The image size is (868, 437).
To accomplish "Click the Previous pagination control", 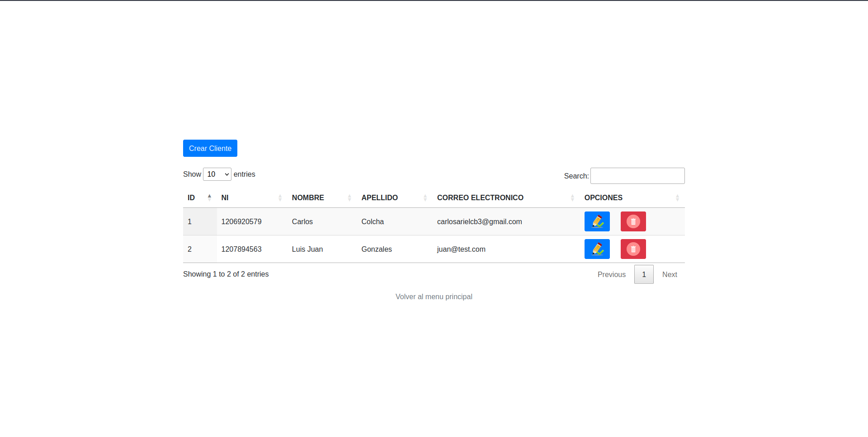I will coord(611,274).
